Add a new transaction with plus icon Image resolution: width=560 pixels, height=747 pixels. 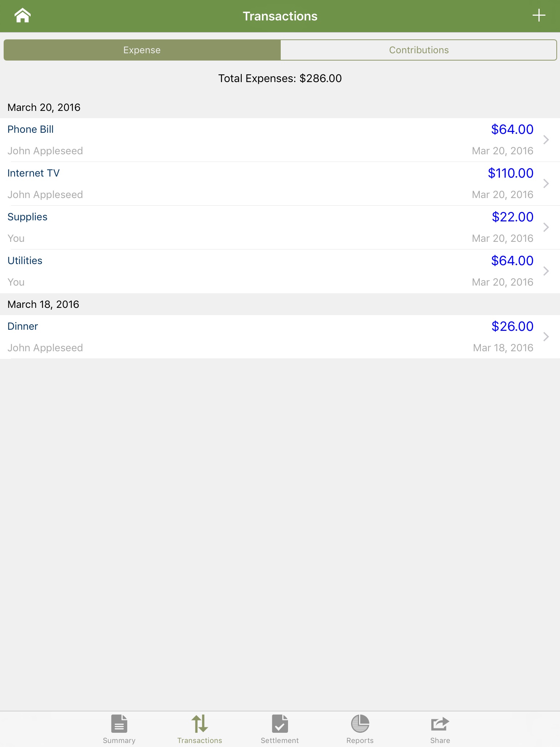[538, 16]
